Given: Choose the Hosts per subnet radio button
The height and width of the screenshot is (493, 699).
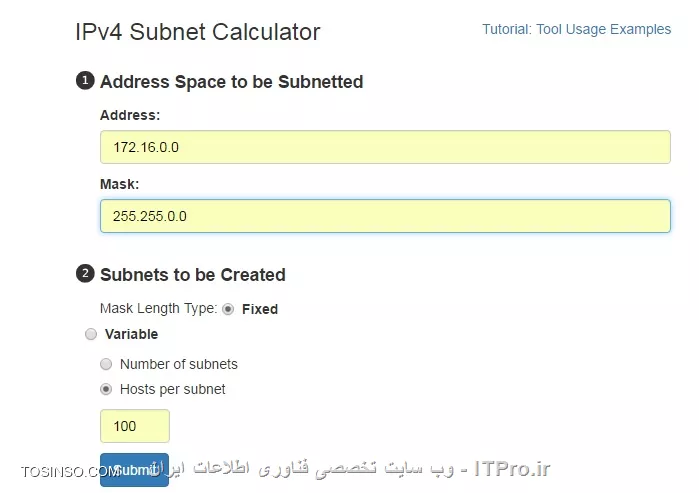Looking at the screenshot, I should (x=106, y=389).
